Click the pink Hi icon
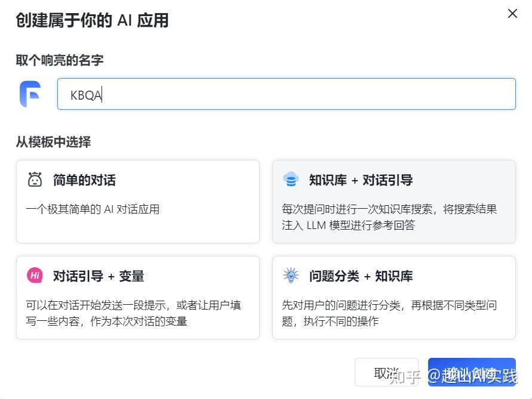The width and height of the screenshot is (532, 399). point(35,276)
